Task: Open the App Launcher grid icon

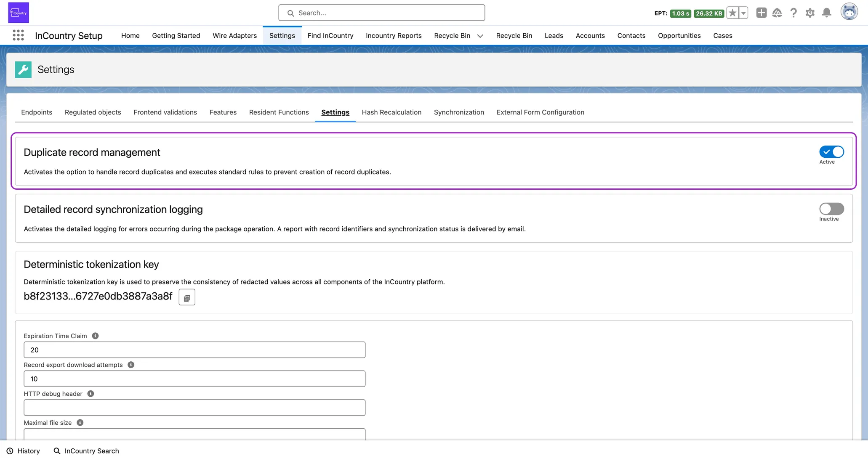Action: (18, 35)
